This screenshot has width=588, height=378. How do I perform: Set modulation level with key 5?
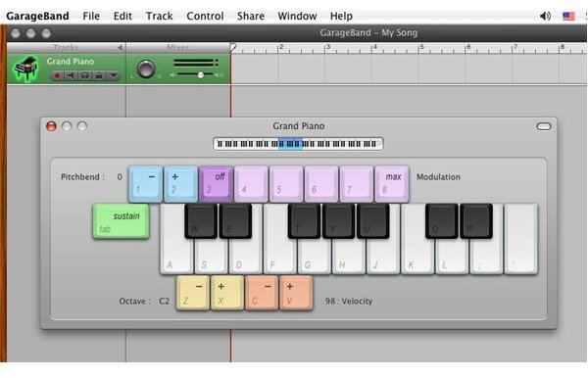[x=286, y=183]
